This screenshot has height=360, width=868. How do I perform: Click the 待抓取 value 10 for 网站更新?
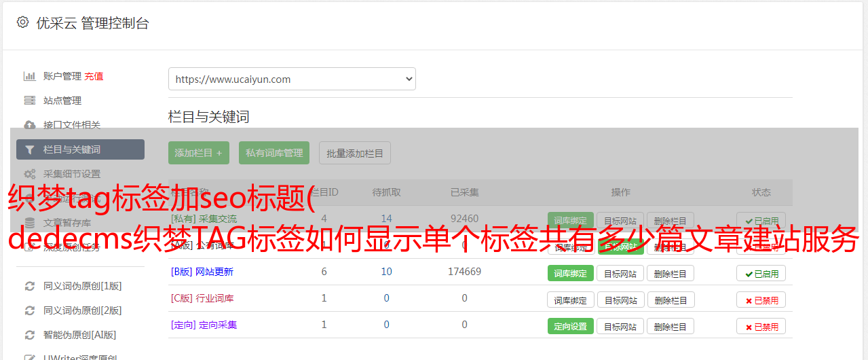coord(387,272)
